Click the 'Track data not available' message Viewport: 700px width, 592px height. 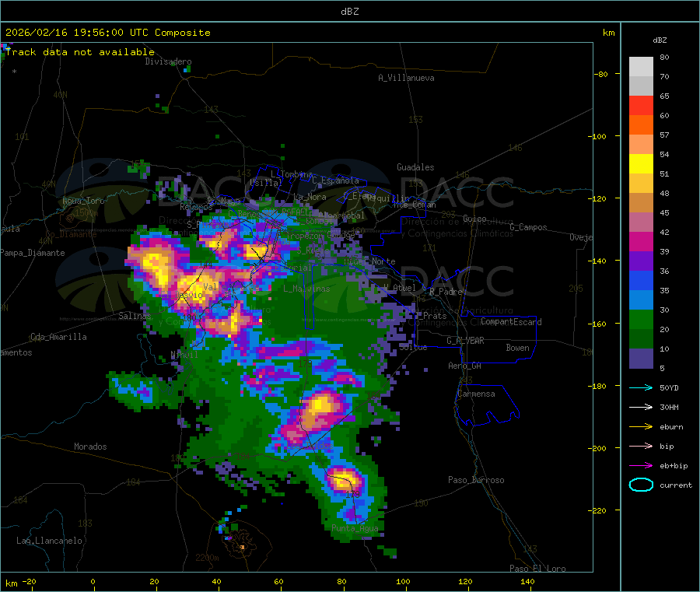[80, 52]
